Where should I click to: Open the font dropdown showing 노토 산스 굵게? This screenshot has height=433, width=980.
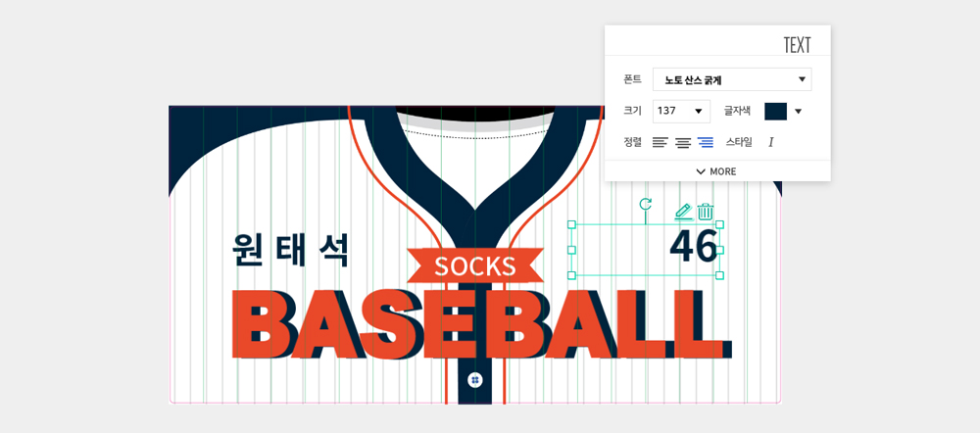732,79
